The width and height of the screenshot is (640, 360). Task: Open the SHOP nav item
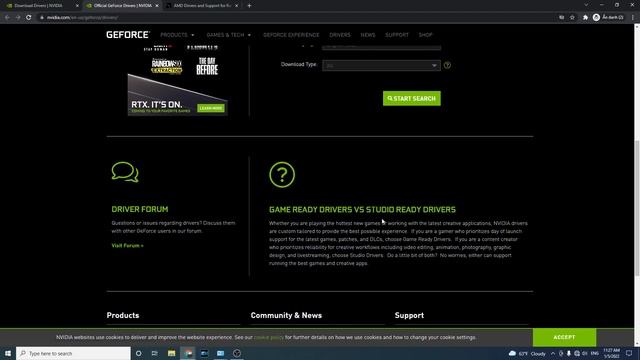click(425, 35)
